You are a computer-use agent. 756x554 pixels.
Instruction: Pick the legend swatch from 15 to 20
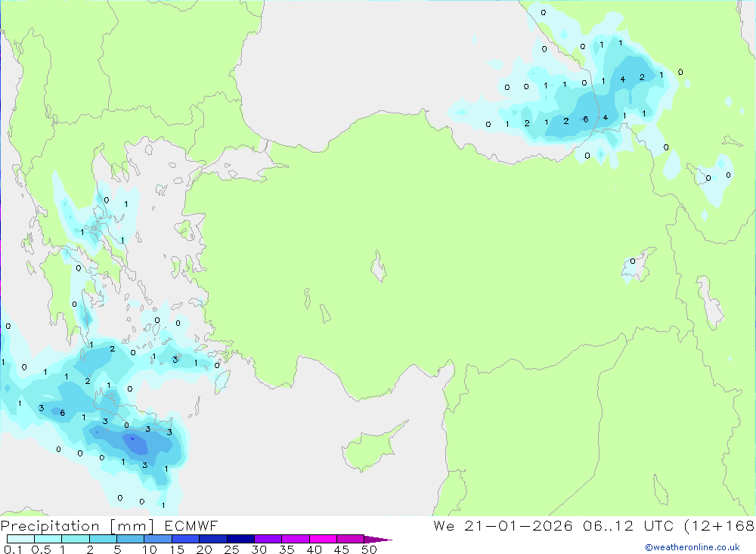(185, 539)
